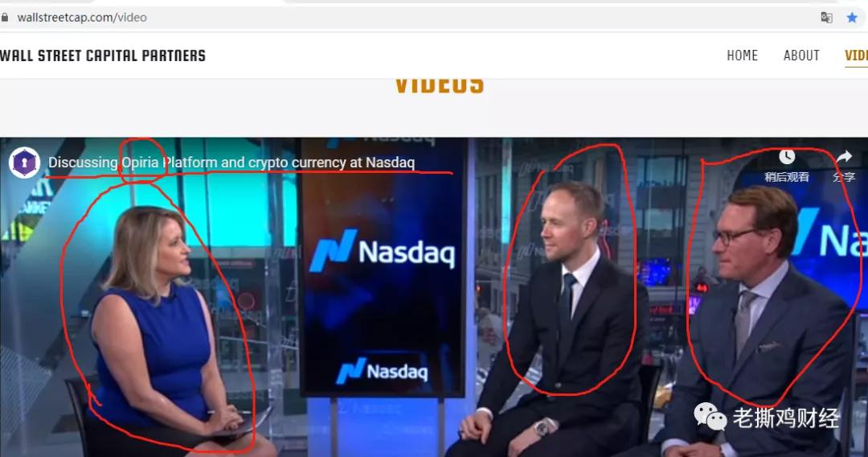Click the large Nasdaq logo on screen
This screenshot has width=868, height=457.
pos(382,251)
